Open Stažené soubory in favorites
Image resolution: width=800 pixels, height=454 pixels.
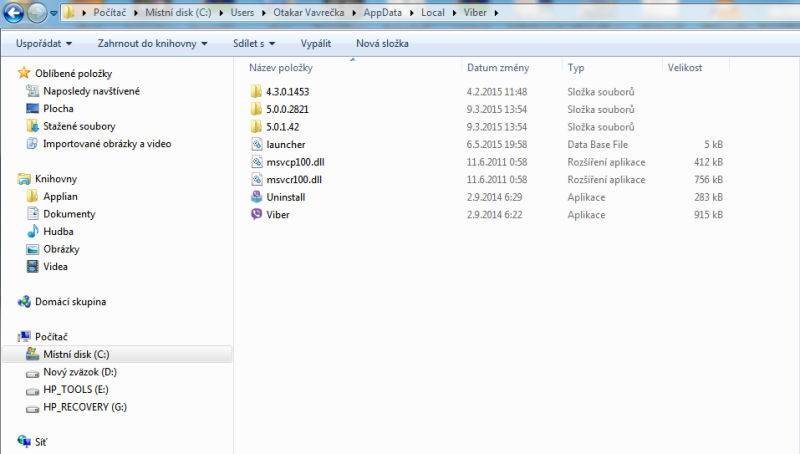79,126
